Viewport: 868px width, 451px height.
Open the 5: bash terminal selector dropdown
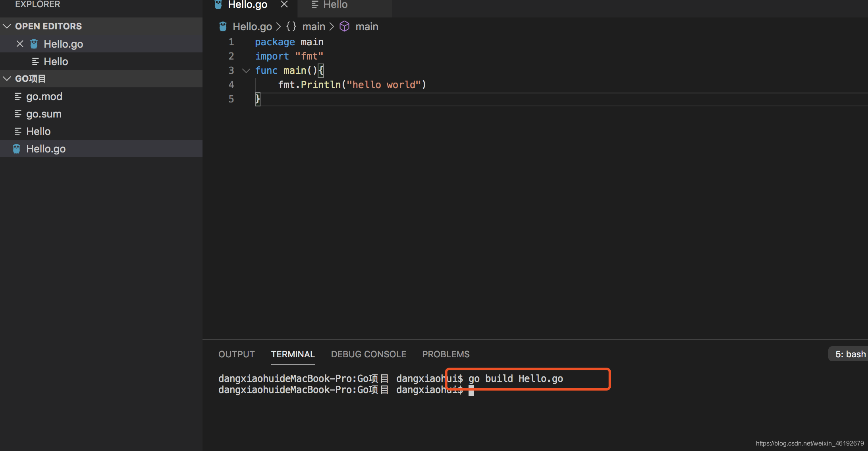click(849, 354)
